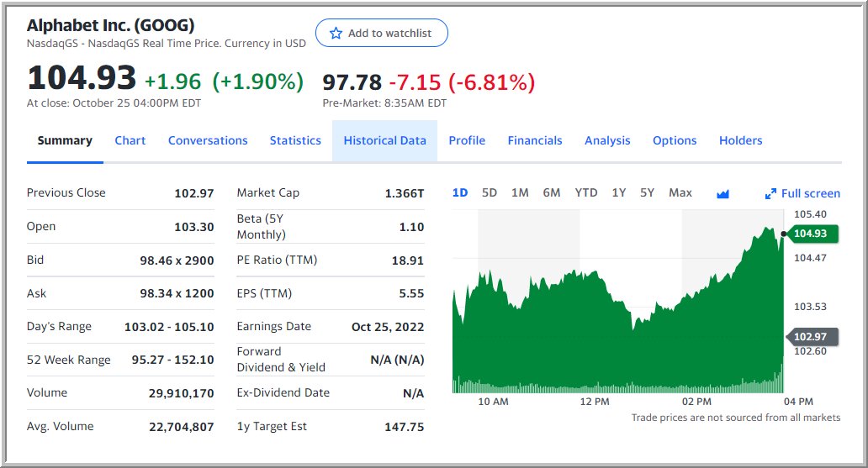Click the Open value 103.30
This screenshot has width=868, height=468.
point(193,227)
